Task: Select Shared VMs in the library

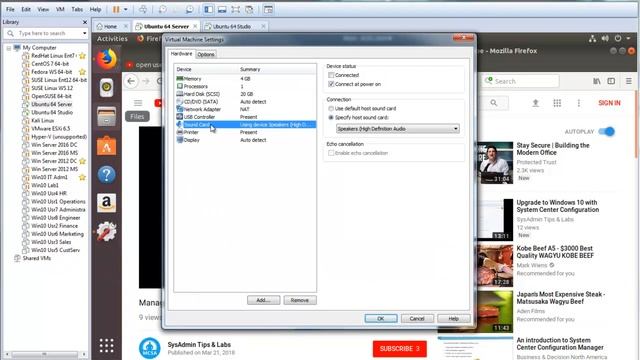Action: (x=36, y=258)
